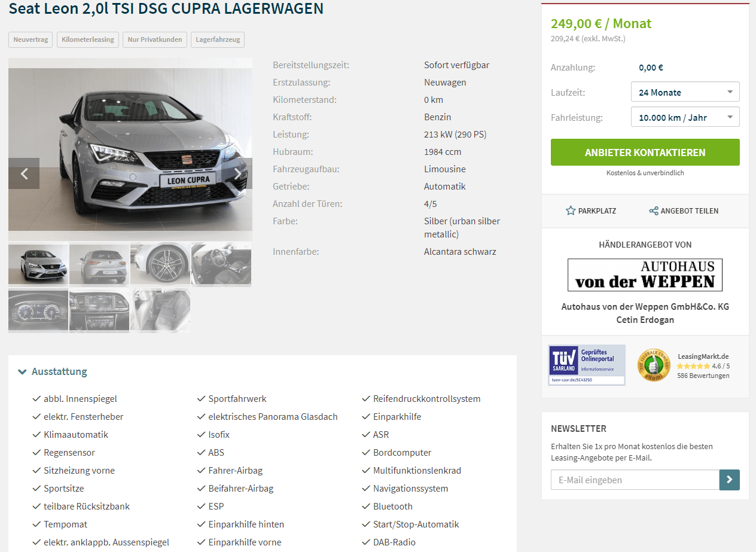Open the Laufzeit 24 Monate dropdown
Screen dimensions: 756x552
click(x=685, y=92)
